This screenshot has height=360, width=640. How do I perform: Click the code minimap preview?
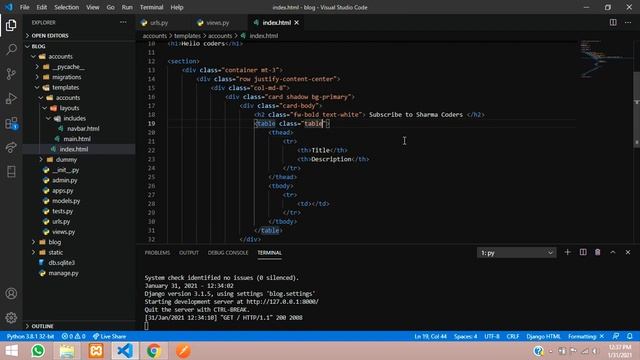605,59
